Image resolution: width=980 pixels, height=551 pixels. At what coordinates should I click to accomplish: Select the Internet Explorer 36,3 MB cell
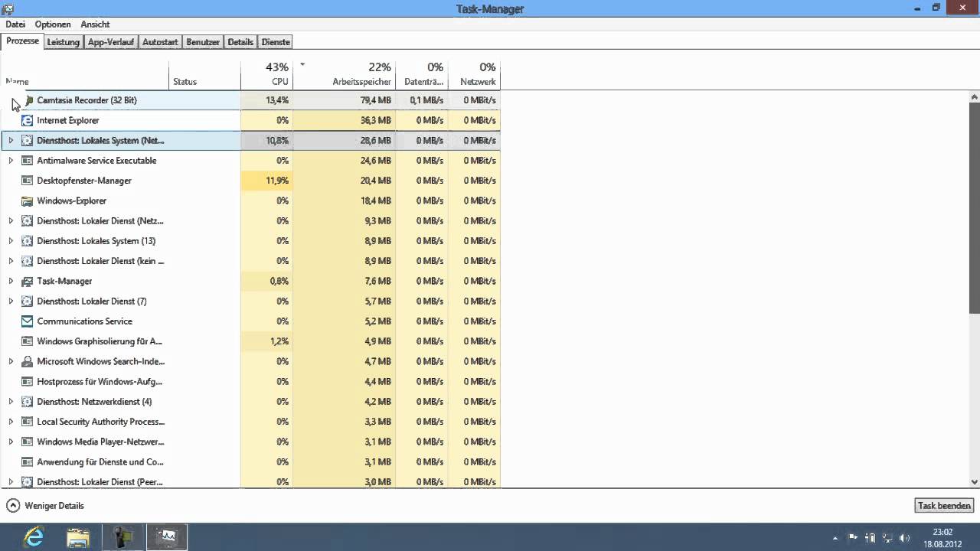[344, 120]
